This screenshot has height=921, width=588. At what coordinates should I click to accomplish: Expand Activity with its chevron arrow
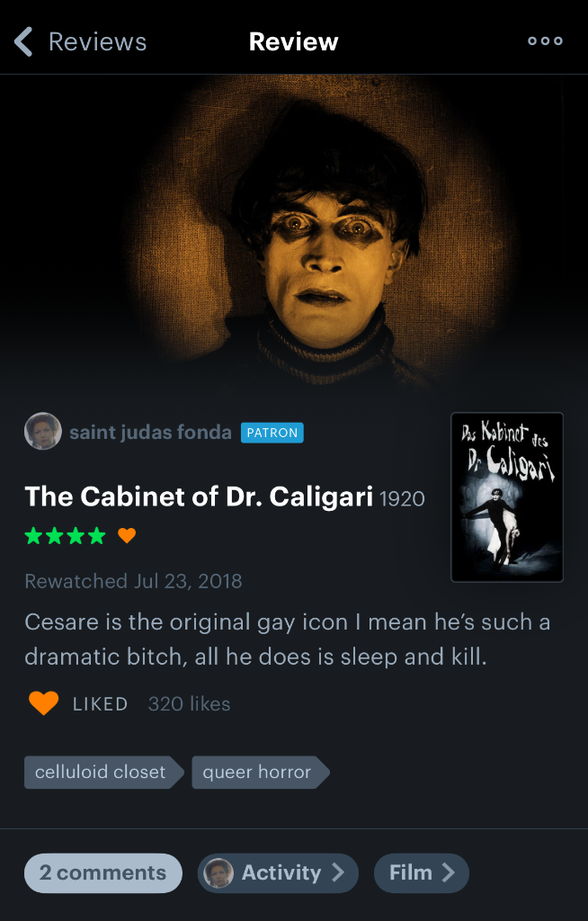(x=338, y=872)
